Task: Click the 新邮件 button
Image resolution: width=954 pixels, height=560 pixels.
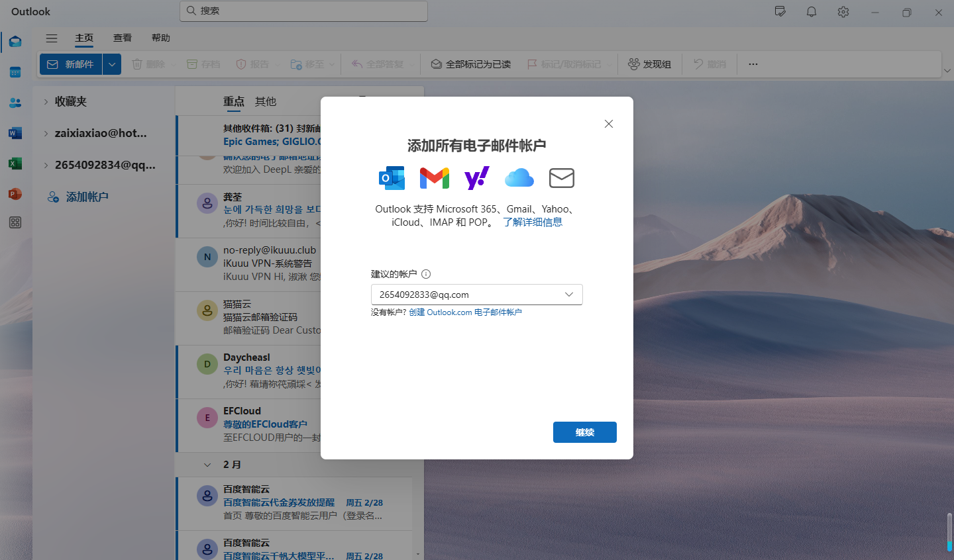Action: pyautogui.click(x=71, y=64)
